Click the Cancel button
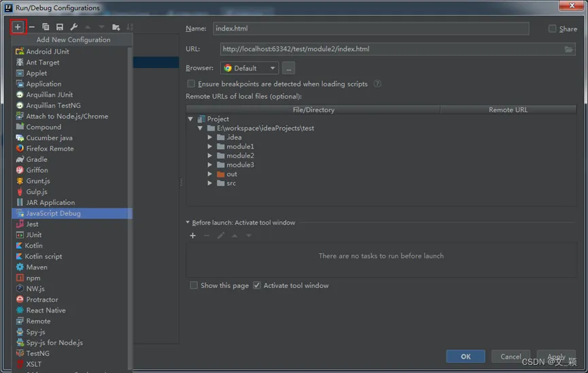Screen dimensions: 588x373 coord(511,357)
